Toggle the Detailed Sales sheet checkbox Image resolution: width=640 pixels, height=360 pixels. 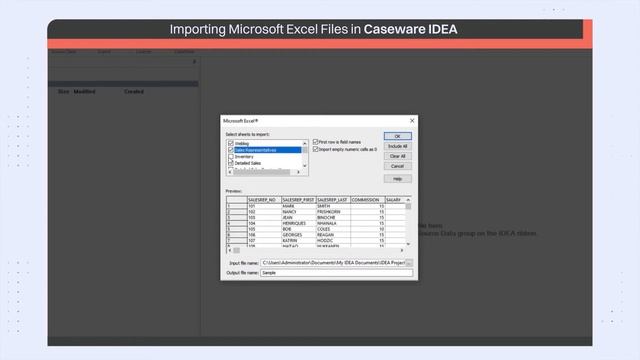[231, 163]
